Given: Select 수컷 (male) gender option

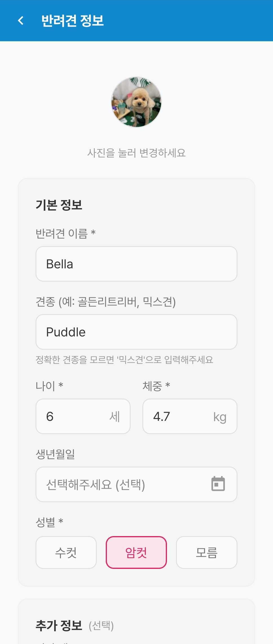Looking at the screenshot, I should [66, 552].
